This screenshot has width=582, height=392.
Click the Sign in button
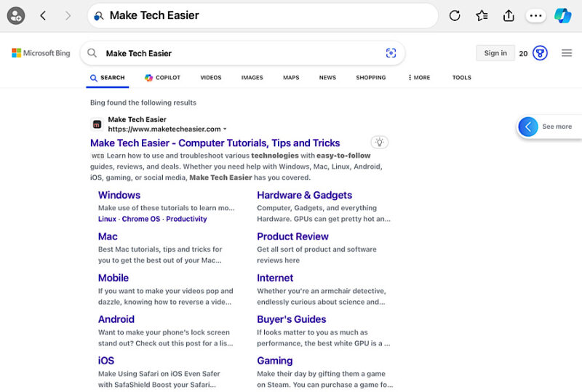pyautogui.click(x=495, y=53)
